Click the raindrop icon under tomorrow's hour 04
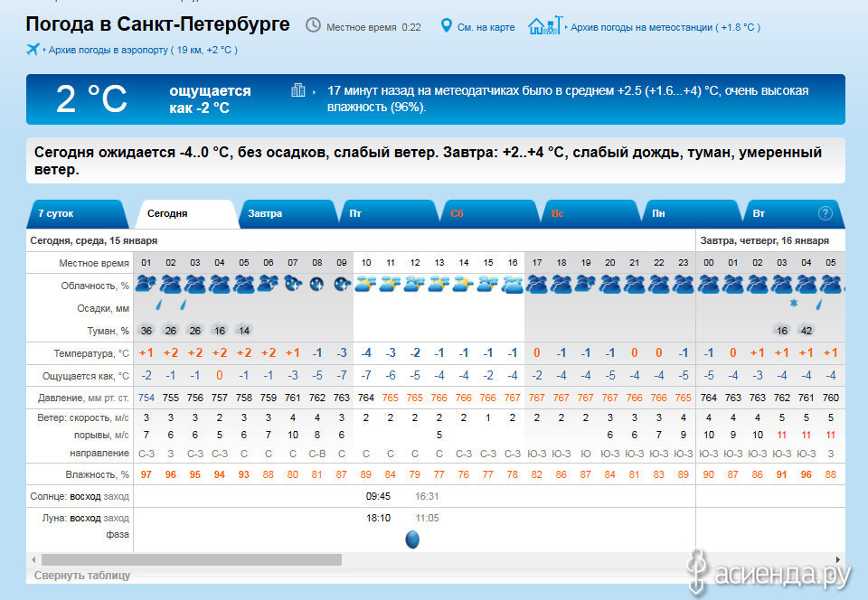 tap(819, 305)
